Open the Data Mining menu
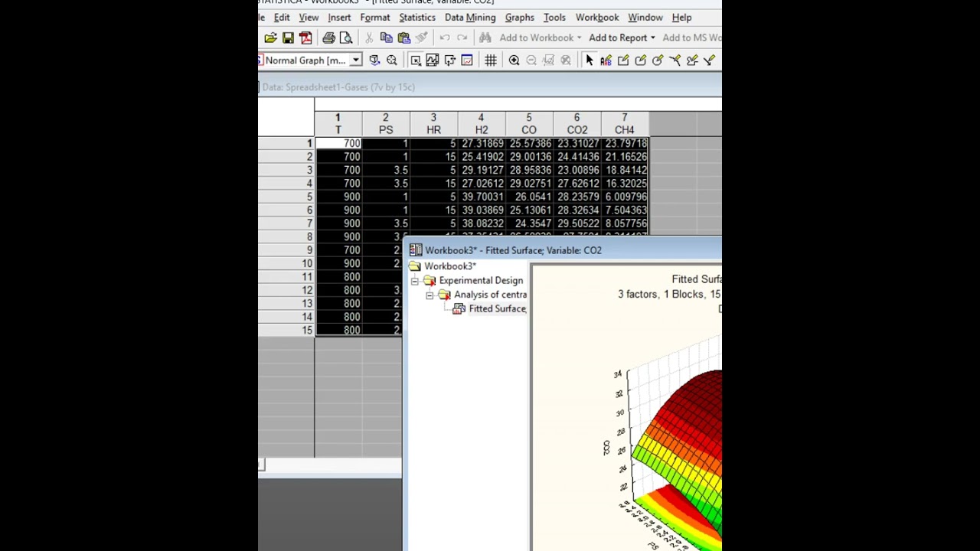This screenshot has height=551, width=980. (470, 18)
